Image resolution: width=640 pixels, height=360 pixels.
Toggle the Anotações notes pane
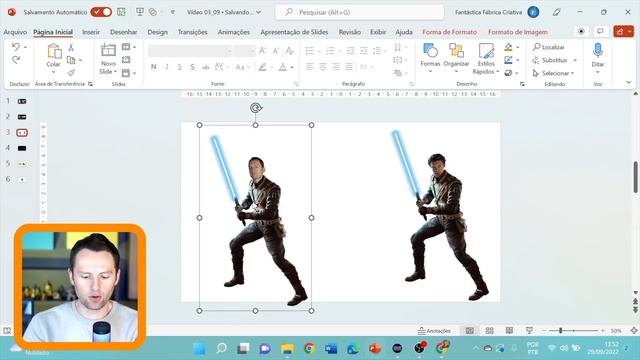[x=434, y=331]
